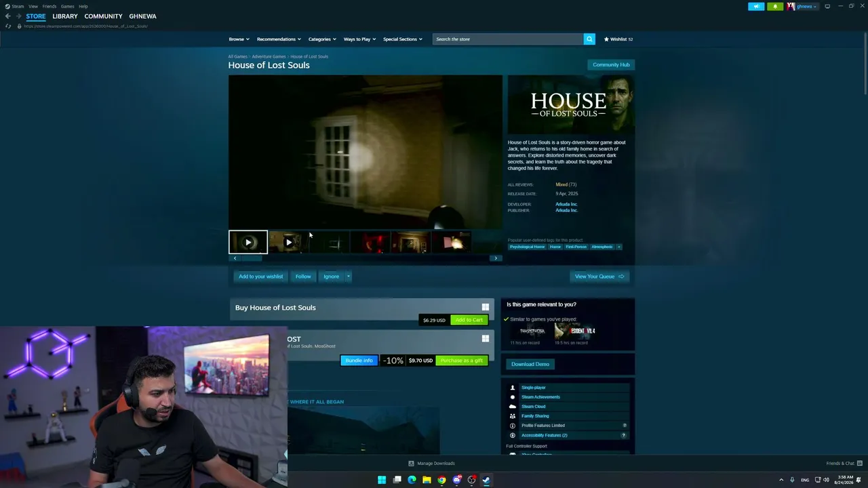Click Purchase as a gift
The image size is (868, 488).
coord(462,361)
